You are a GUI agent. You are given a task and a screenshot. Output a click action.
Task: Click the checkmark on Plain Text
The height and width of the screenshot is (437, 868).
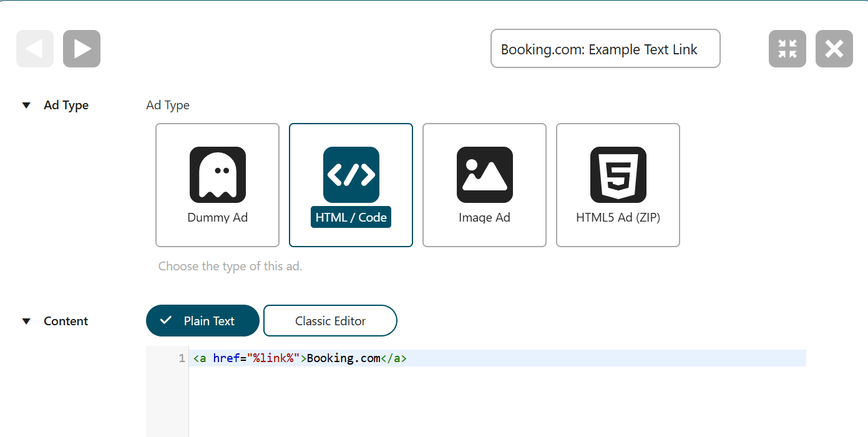point(165,320)
